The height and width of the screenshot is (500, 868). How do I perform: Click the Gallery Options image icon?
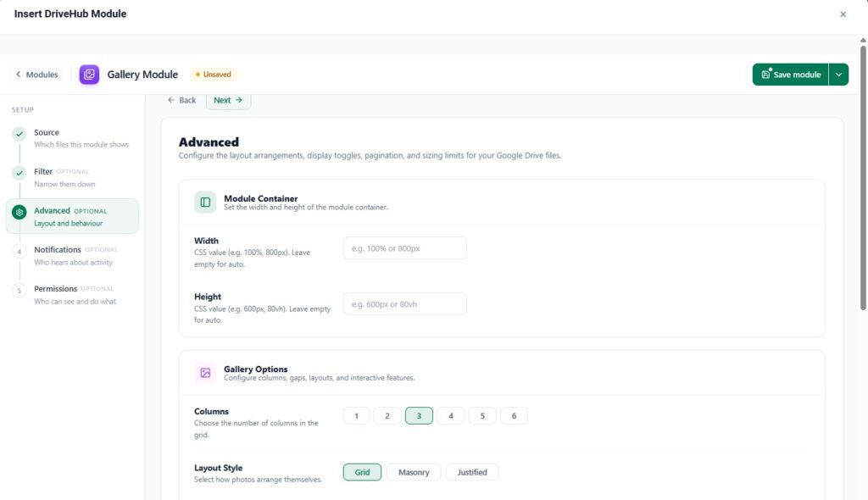pyautogui.click(x=205, y=373)
